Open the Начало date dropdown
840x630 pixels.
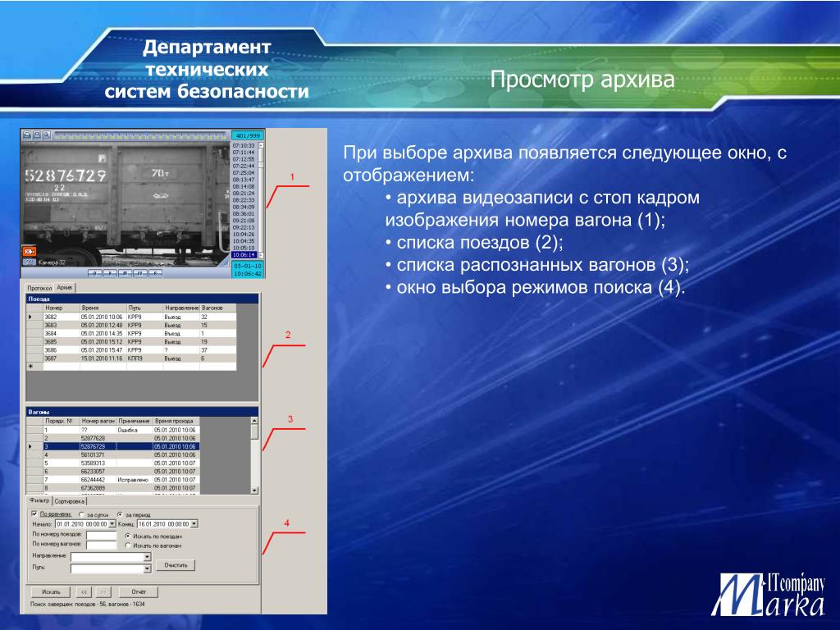(112, 524)
